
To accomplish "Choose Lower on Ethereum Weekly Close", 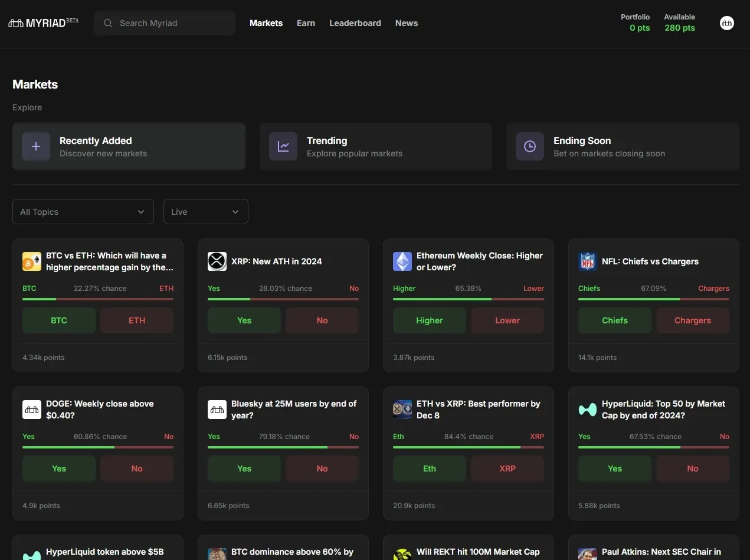I will pos(507,320).
